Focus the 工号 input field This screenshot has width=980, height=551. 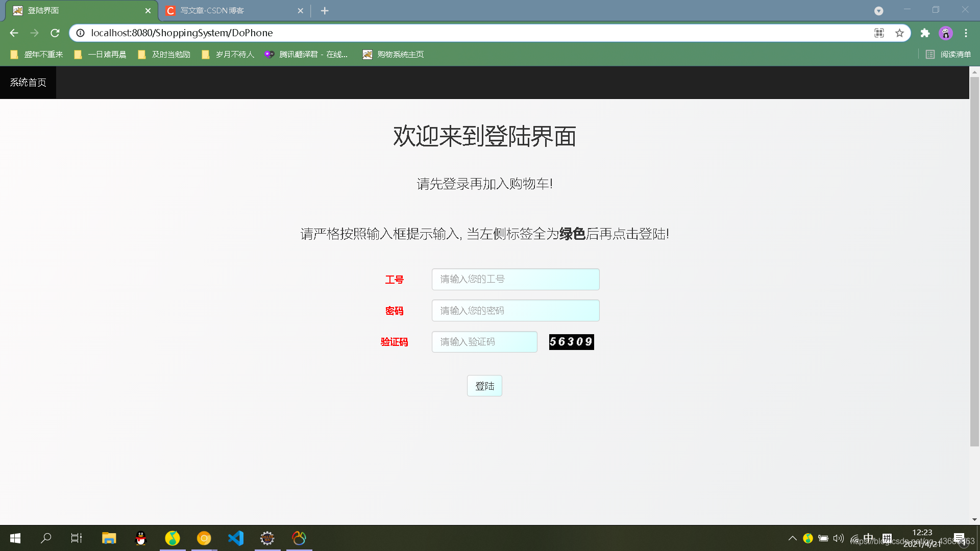(x=516, y=279)
